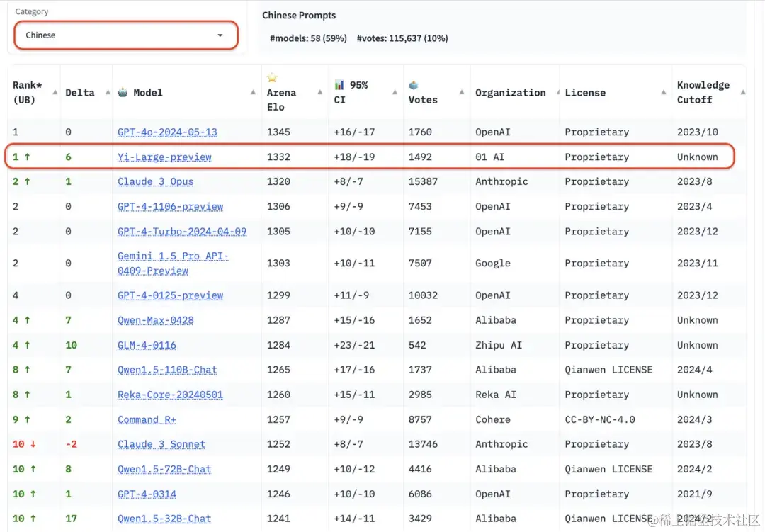This screenshot has height=532, width=765.
Task: Sort by Model column arrow
Action: 253,92
